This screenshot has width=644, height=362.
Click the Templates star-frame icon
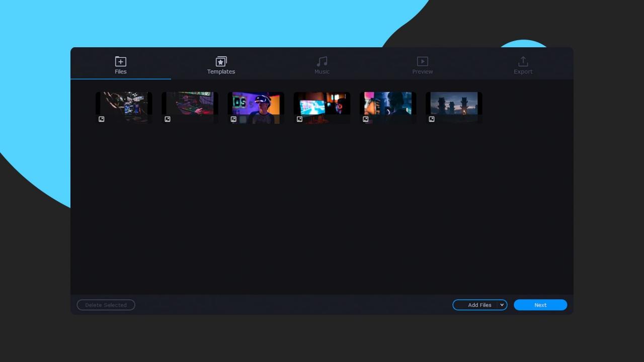tap(221, 61)
